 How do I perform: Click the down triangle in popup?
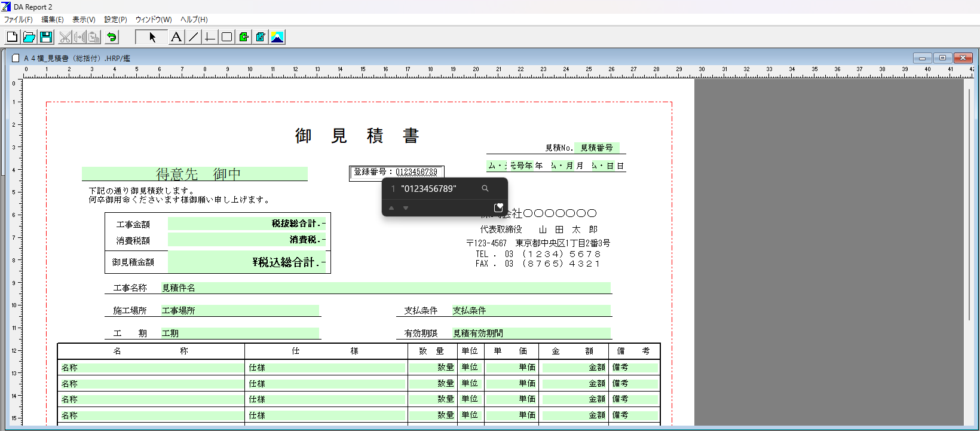click(406, 208)
